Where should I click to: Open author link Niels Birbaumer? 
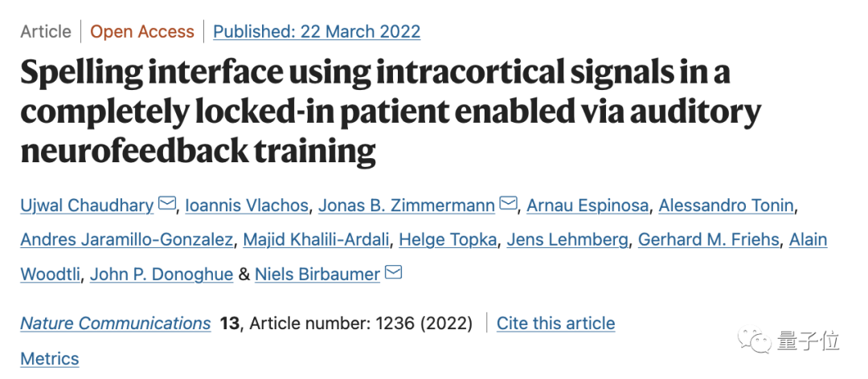pos(317,275)
